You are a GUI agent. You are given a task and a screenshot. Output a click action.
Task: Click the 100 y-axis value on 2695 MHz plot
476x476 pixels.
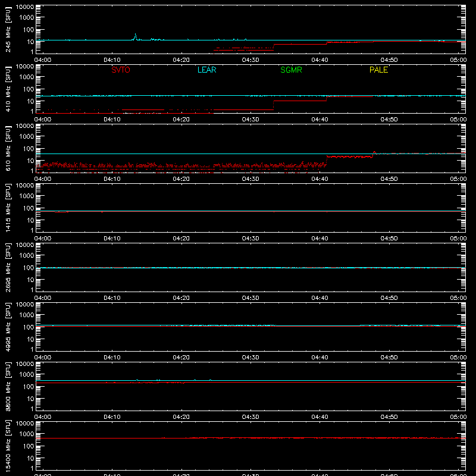(x=29, y=267)
